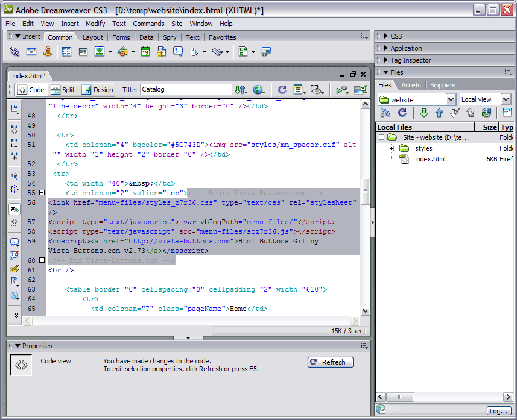Open the Images dropdown arrow
The image size is (517, 420).
tap(110, 52)
